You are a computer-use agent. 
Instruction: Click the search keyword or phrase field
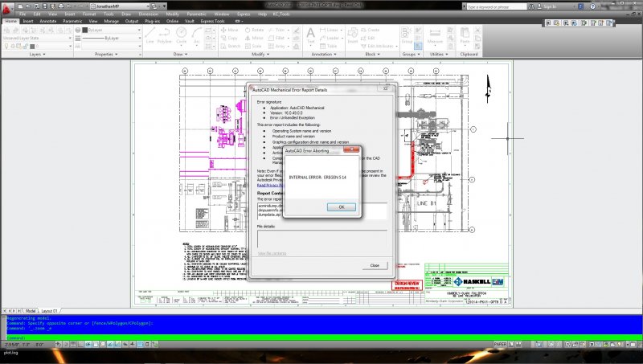498,6
